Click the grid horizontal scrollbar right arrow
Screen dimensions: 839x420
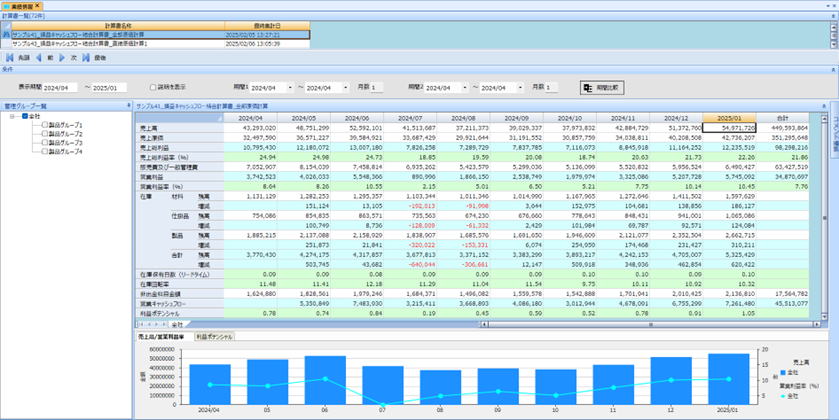click(817, 324)
